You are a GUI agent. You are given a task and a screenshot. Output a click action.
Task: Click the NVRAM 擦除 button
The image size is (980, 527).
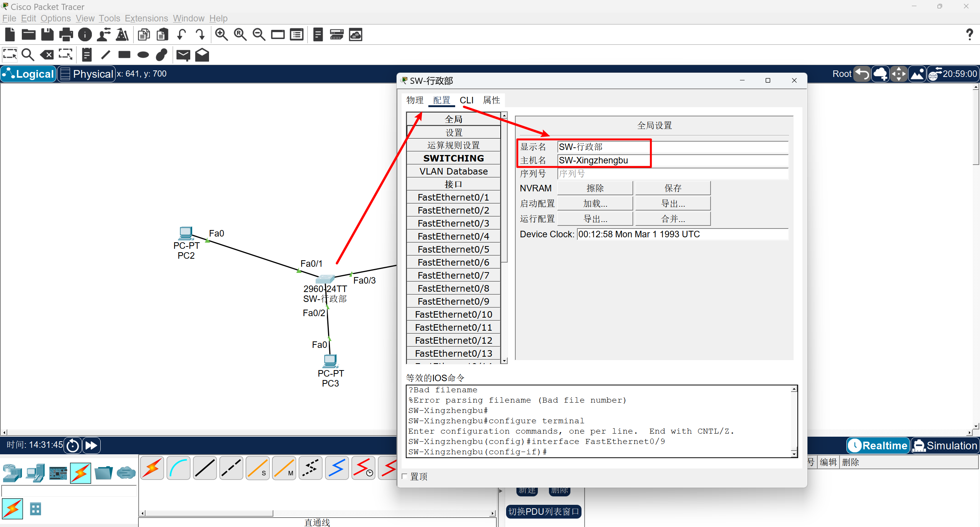coord(595,188)
